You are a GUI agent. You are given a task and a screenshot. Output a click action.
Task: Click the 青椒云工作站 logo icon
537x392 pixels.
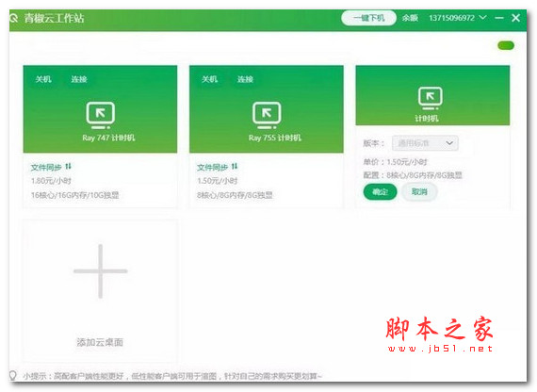pyautogui.click(x=13, y=18)
